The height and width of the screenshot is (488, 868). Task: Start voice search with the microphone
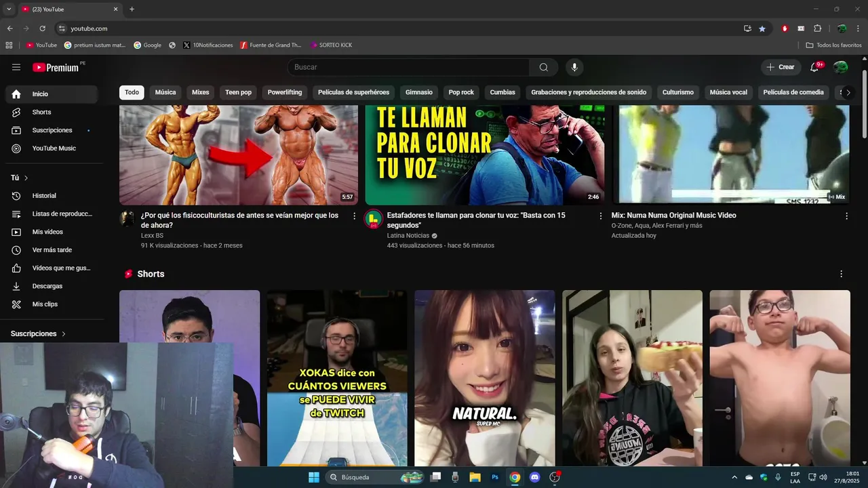pyautogui.click(x=574, y=67)
